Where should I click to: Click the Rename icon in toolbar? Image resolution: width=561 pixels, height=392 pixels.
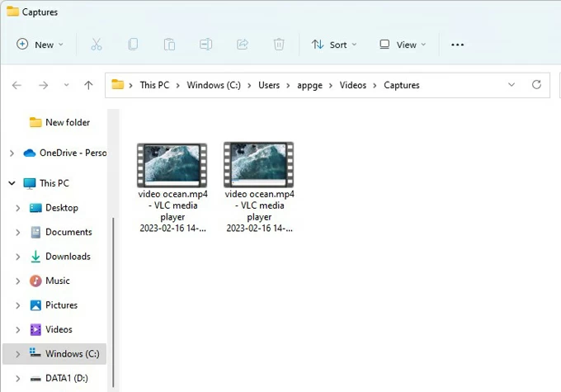(206, 45)
